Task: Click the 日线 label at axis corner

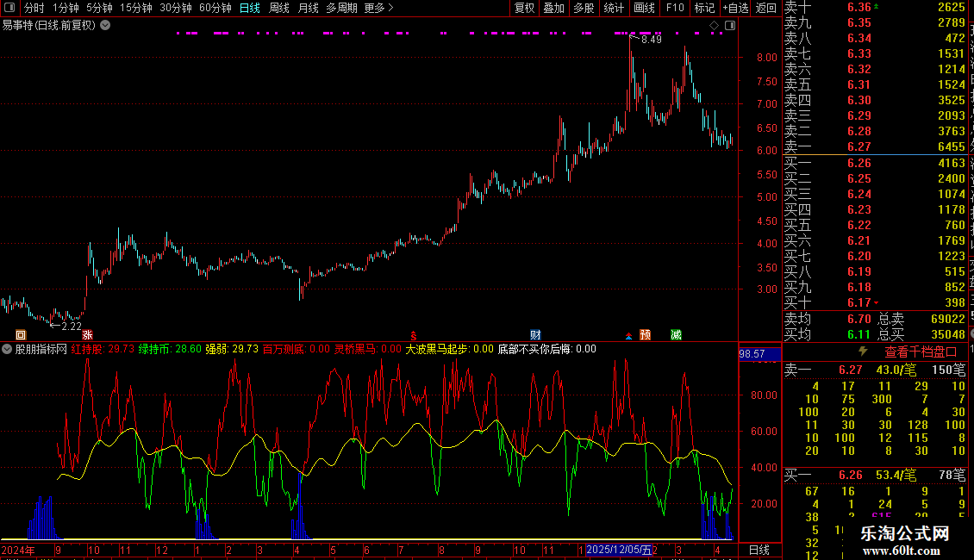Action: pyautogui.click(x=759, y=550)
